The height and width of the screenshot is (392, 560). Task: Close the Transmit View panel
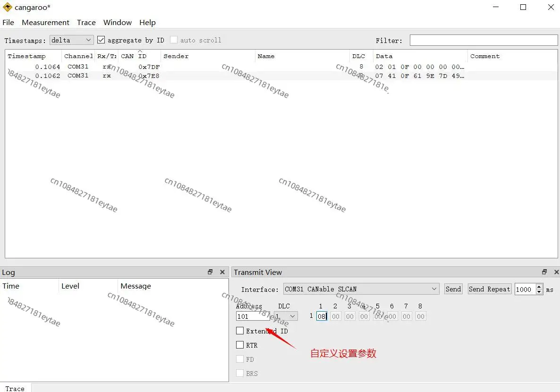click(x=556, y=272)
